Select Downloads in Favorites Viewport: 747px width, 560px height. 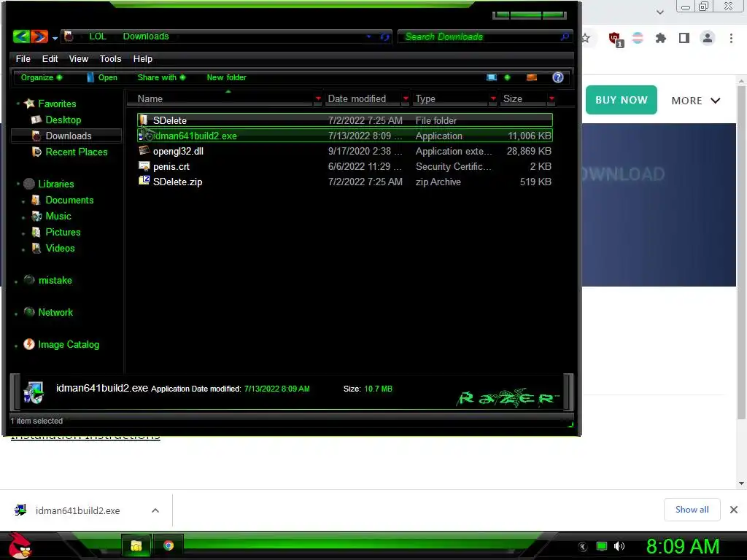pos(68,136)
